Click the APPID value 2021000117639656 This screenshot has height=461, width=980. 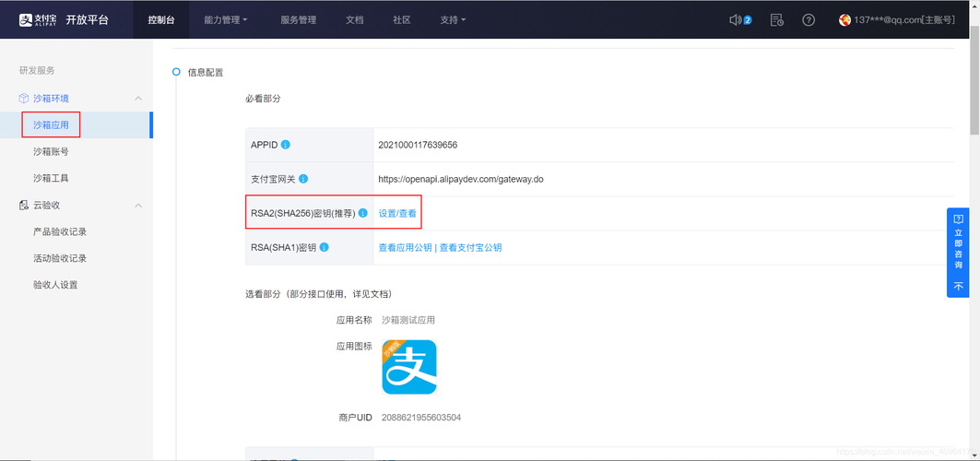coord(419,145)
